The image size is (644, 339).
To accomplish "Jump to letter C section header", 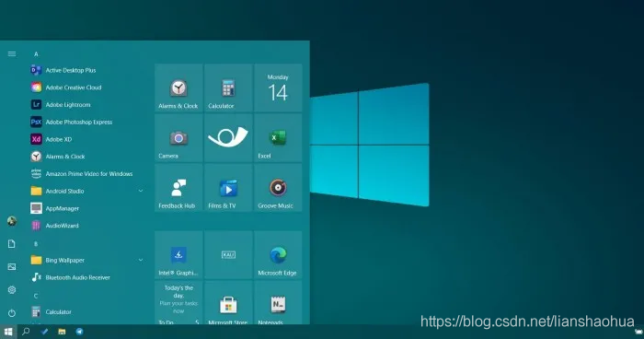I will 36,296.
